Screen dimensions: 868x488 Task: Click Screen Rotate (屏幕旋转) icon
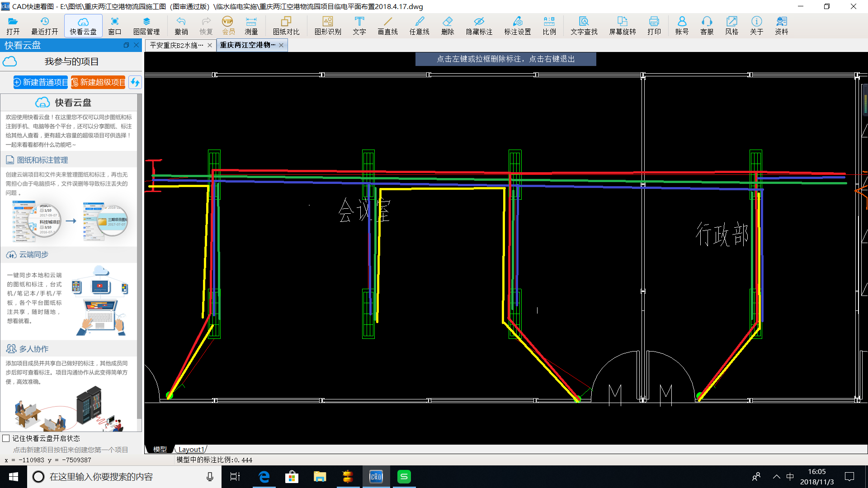tap(623, 26)
